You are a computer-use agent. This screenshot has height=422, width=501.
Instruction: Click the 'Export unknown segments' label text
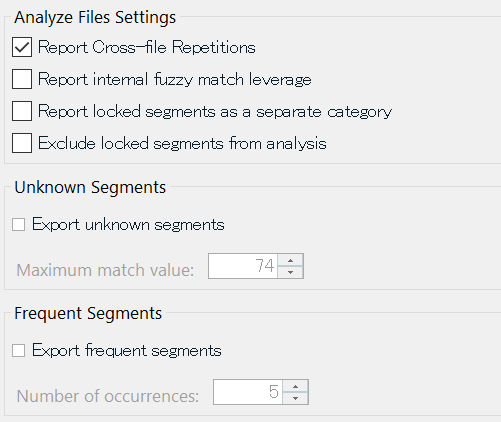(128, 224)
